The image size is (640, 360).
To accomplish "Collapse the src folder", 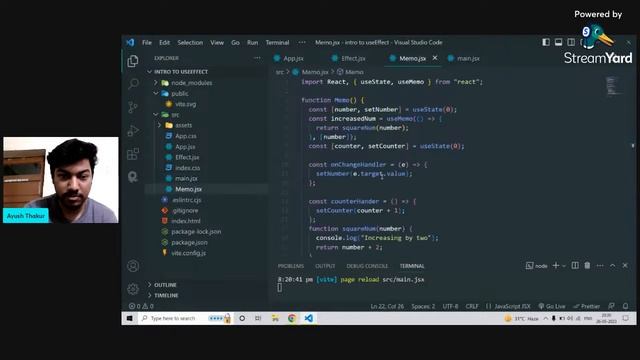I will click(175, 115).
